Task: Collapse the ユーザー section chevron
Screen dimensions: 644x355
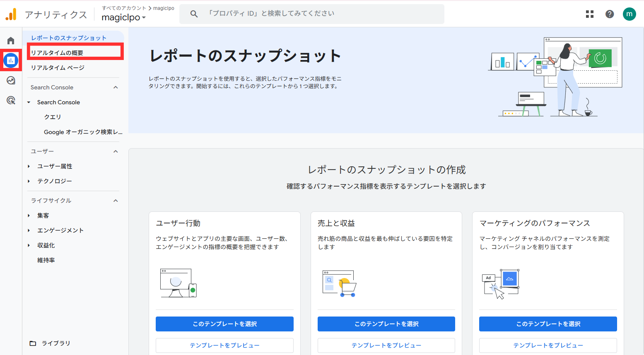Action: 116,151
